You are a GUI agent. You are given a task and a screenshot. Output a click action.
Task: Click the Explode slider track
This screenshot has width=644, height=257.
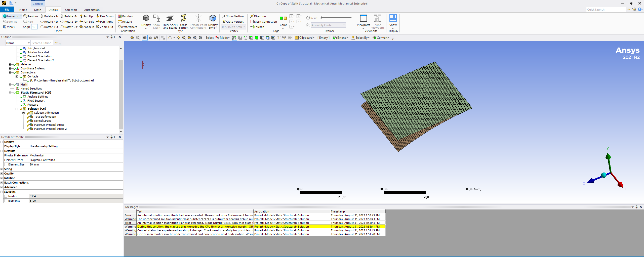pyautogui.click(x=336, y=18)
